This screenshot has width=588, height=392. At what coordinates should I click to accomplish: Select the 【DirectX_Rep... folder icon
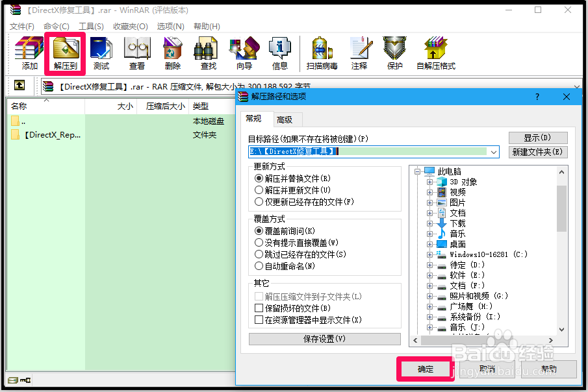(16, 134)
